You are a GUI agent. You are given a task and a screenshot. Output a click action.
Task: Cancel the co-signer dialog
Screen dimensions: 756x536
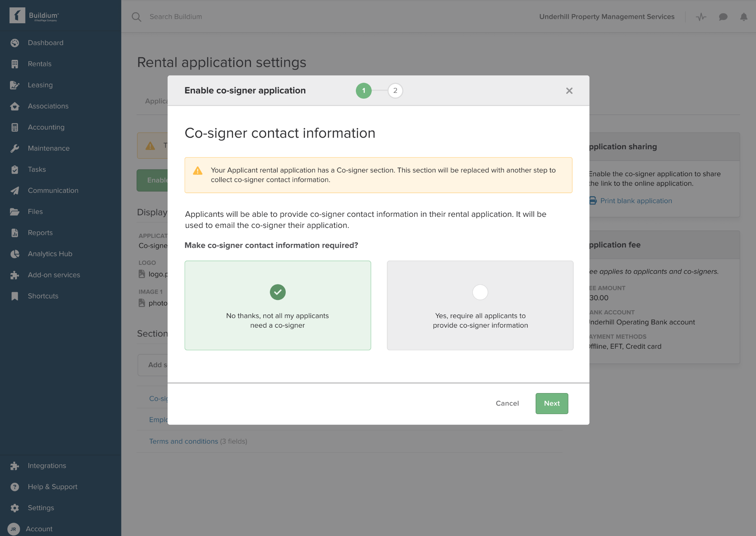click(507, 403)
